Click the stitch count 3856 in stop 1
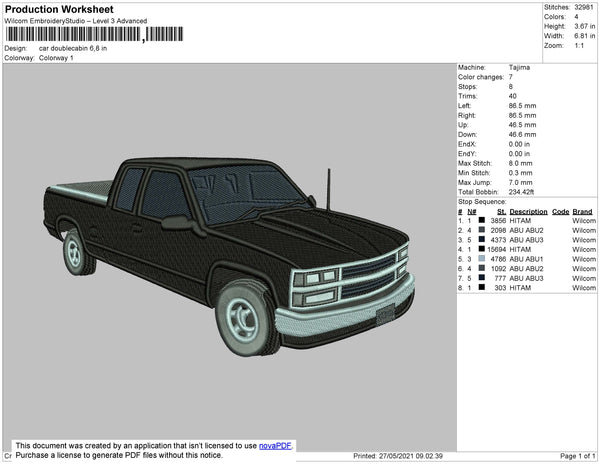 pos(498,220)
